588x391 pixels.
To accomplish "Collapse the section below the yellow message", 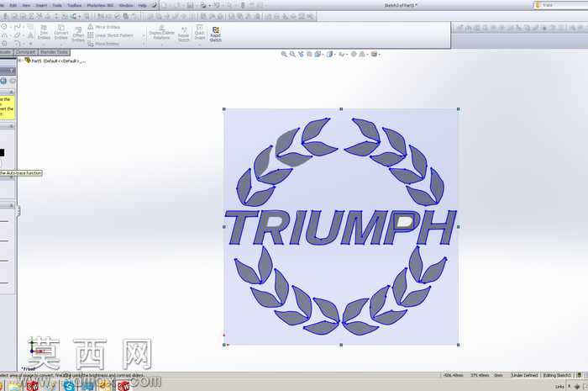I will tap(11, 126).
